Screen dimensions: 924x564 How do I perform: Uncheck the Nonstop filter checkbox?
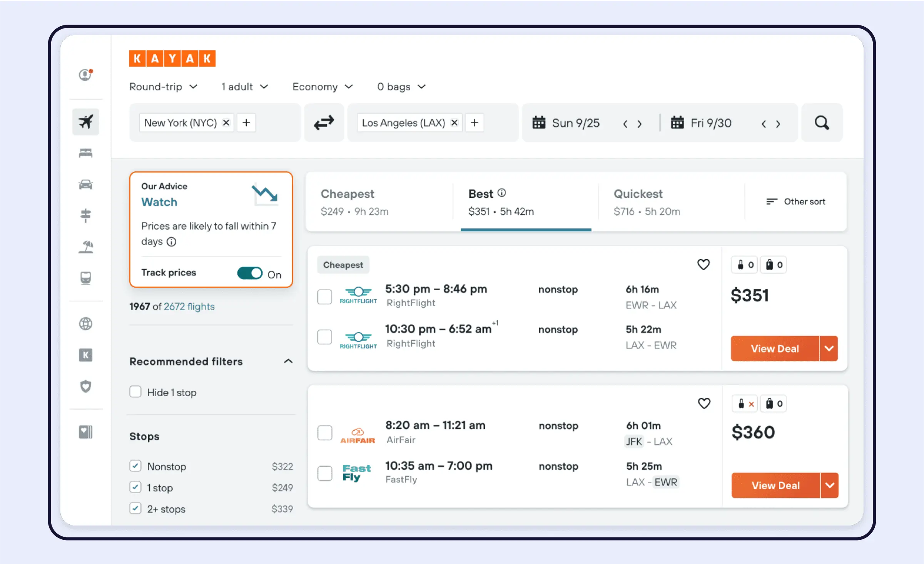(135, 466)
